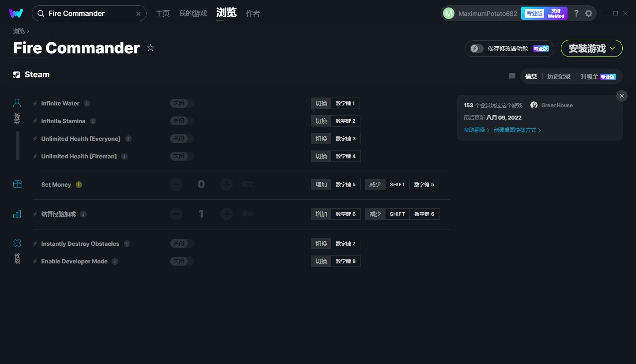The width and height of the screenshot is (636, 364).
Task: Click info icon next to 结算经验加成
Action: point(83,214)
